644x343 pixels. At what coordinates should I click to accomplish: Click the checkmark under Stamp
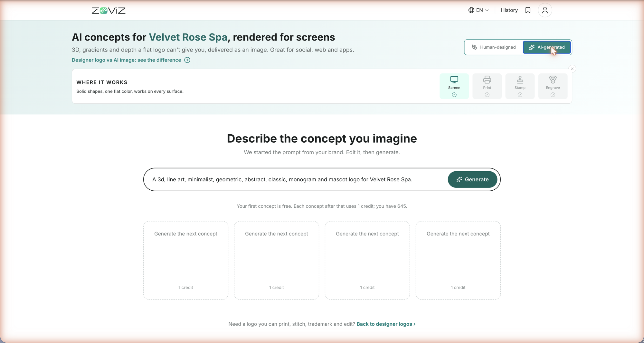pyautogui.click(x=520, y=95)
